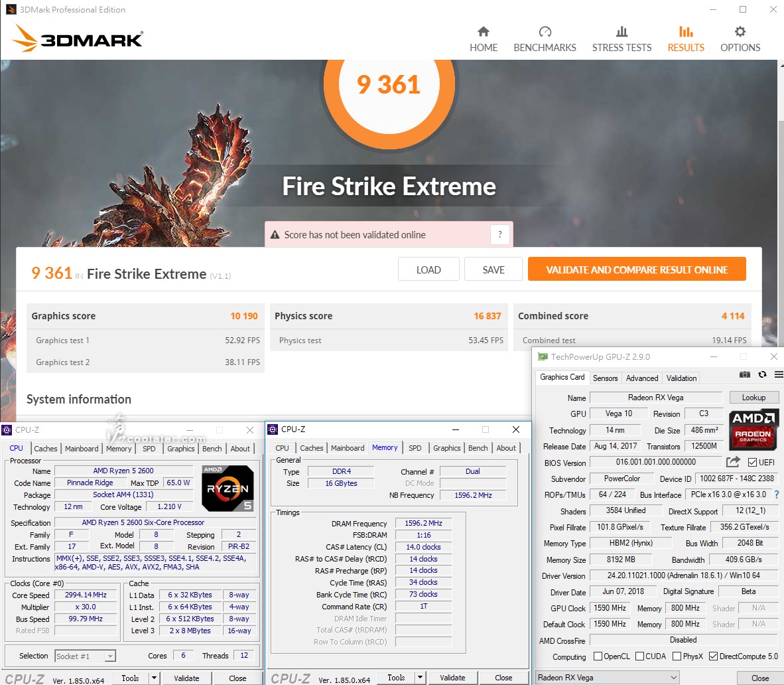The width and height of the screenshot is (784, 685).
Task: Open the RESULTS chart icon
Action: pyautogui.click(x=685, y=32)
